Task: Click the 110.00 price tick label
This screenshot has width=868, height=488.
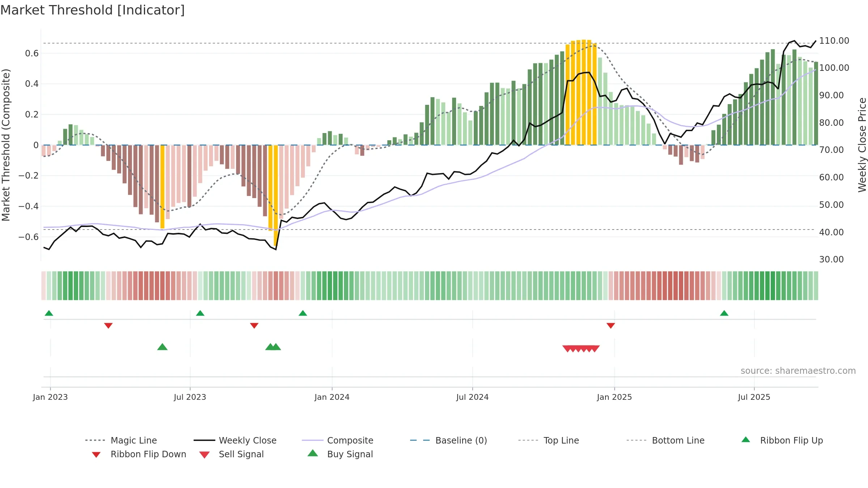Action: (x=834, y=40)
